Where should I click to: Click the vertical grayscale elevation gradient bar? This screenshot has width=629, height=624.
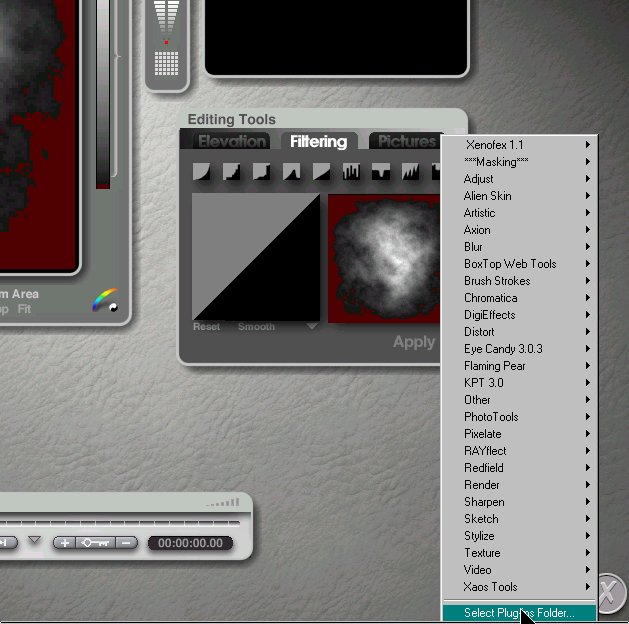click(103, 95)
